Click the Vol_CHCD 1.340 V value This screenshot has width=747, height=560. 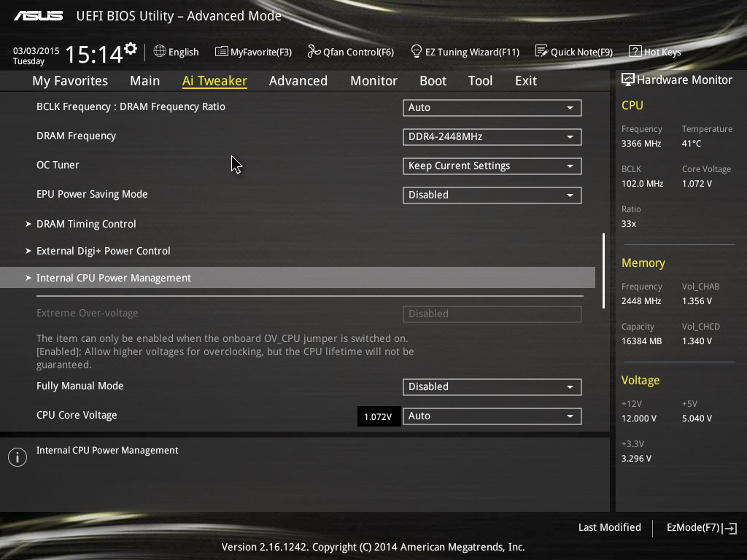click(697, 341)
